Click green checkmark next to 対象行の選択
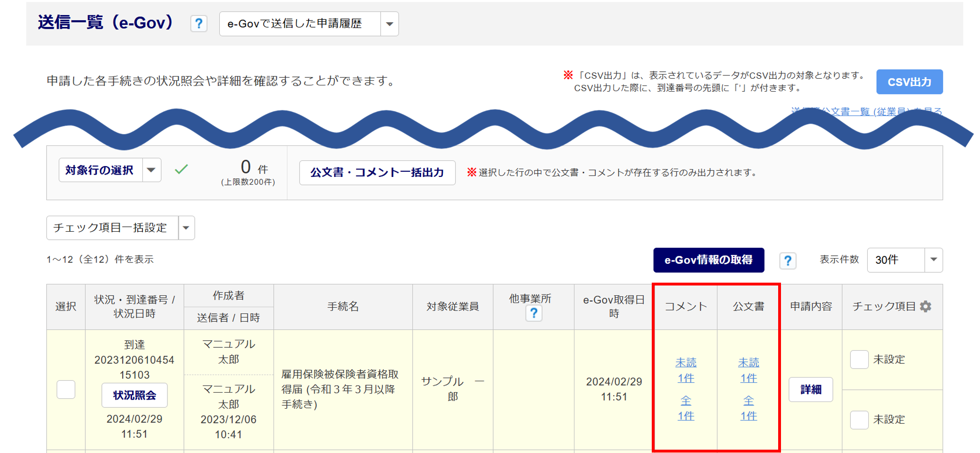 tap(181, 169)
